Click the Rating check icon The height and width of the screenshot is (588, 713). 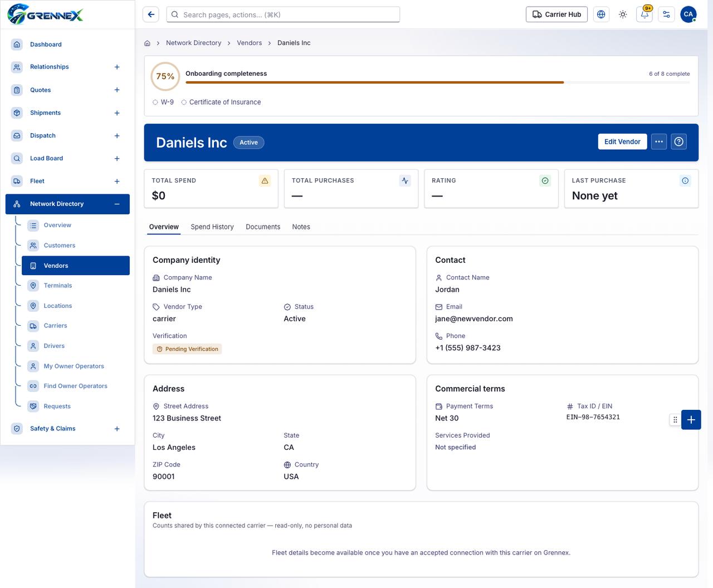coord(545,180)
